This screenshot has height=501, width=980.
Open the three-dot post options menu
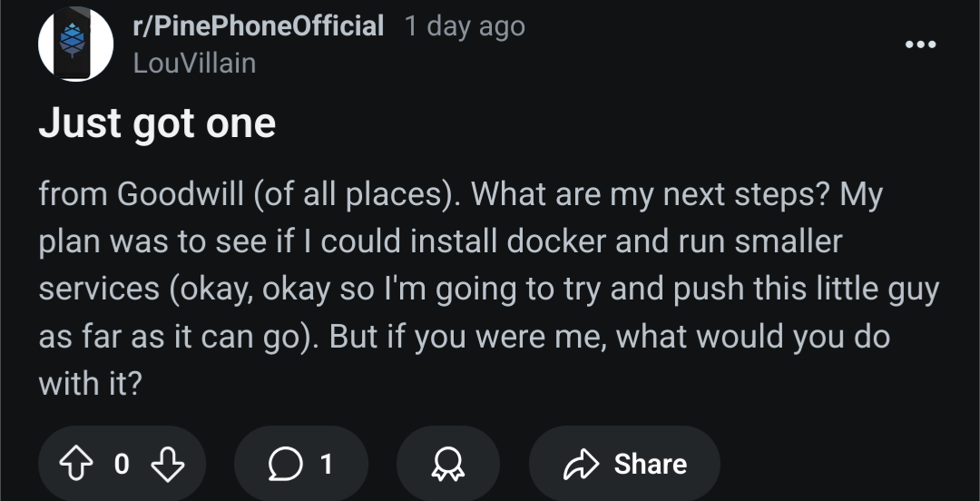(x=920, y=44)
